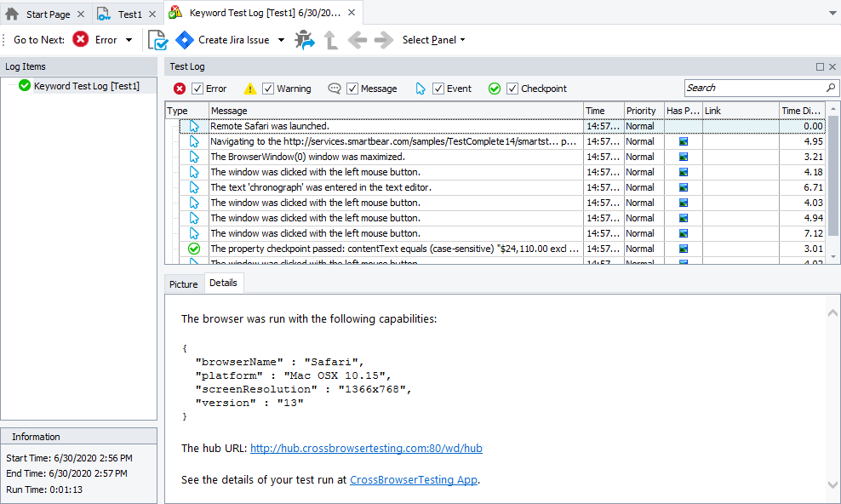Toggle the Warning filter checkbox
Viewport: 841px width, 504px height.
(268, 89)
